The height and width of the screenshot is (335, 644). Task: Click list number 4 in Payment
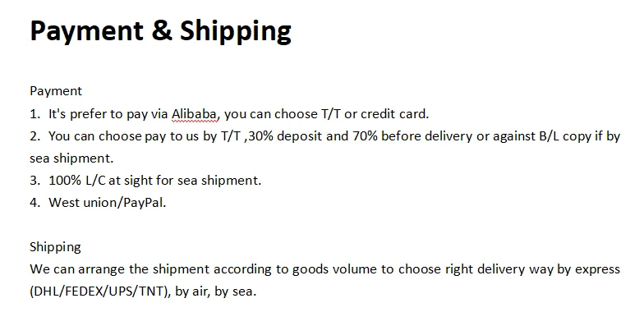34,202
